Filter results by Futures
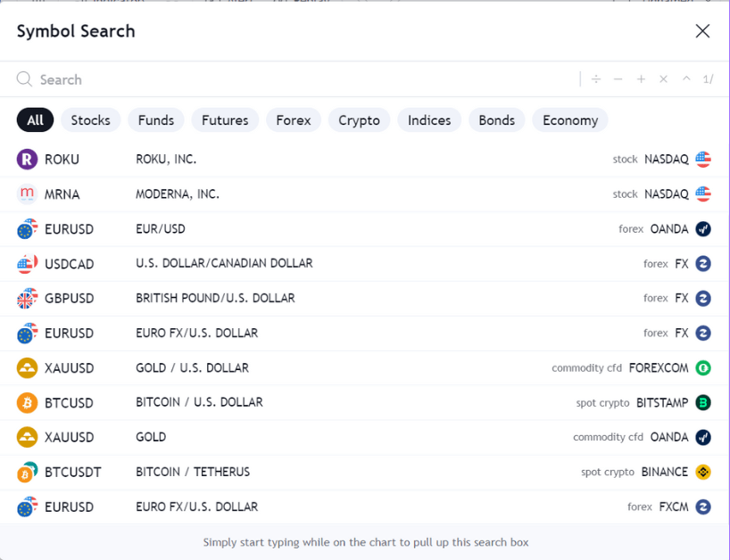 (x=225, y=120)
